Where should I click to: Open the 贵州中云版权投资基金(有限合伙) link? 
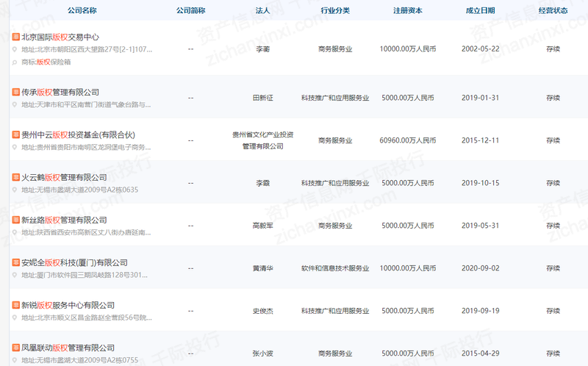[78, 135]
